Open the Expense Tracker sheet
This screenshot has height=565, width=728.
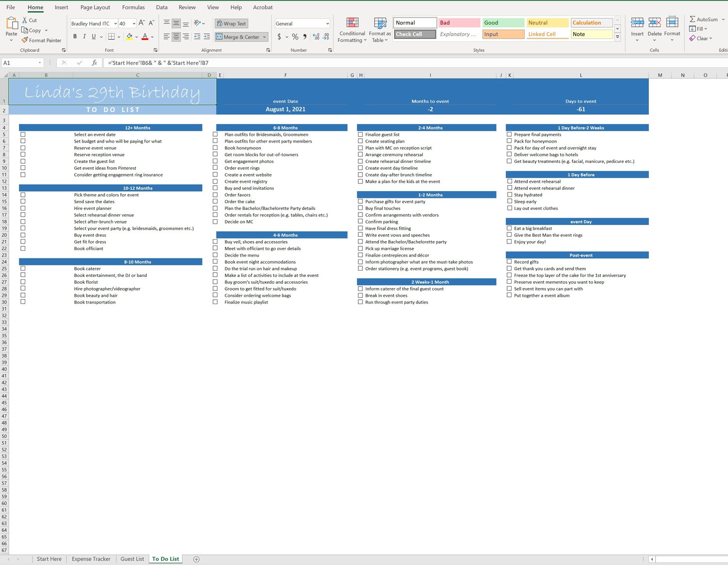coord(91,559)
